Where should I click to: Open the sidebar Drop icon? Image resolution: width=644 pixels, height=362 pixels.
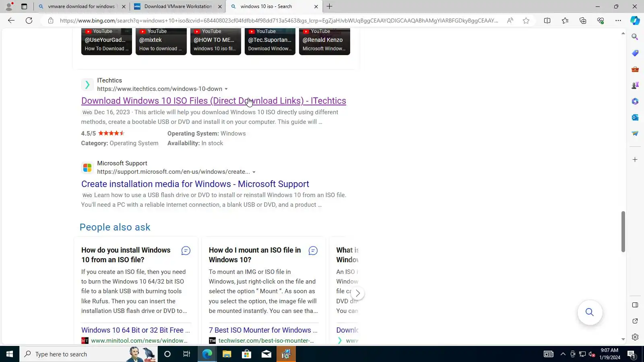(635, 134)
